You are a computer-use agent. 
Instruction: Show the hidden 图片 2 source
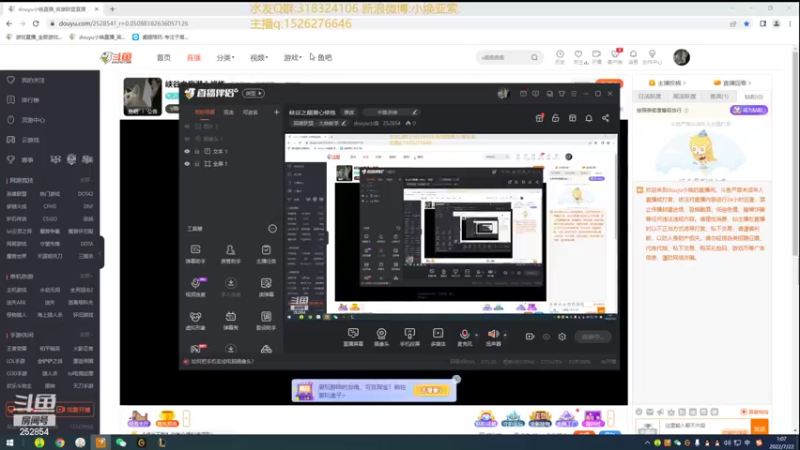pos(187,127)
